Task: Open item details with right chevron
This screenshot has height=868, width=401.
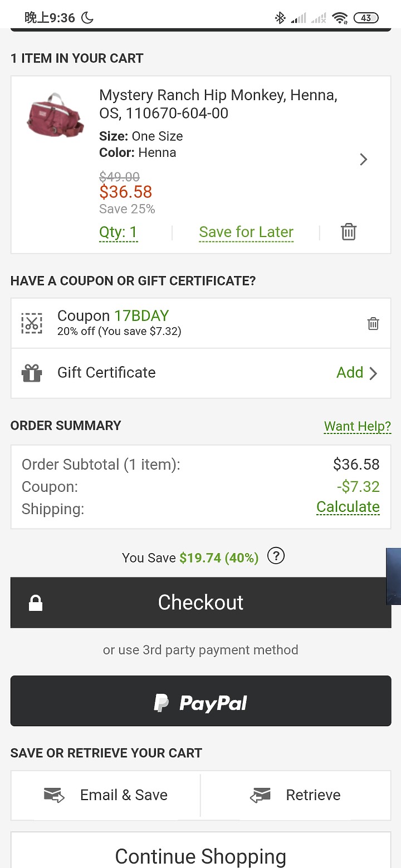Action: click(364, 160)
